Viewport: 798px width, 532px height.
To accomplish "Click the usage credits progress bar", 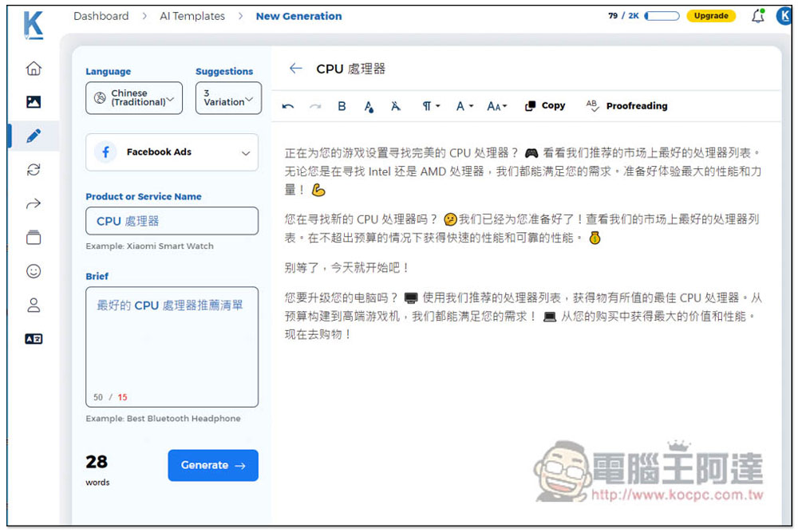I will [662, 16].
